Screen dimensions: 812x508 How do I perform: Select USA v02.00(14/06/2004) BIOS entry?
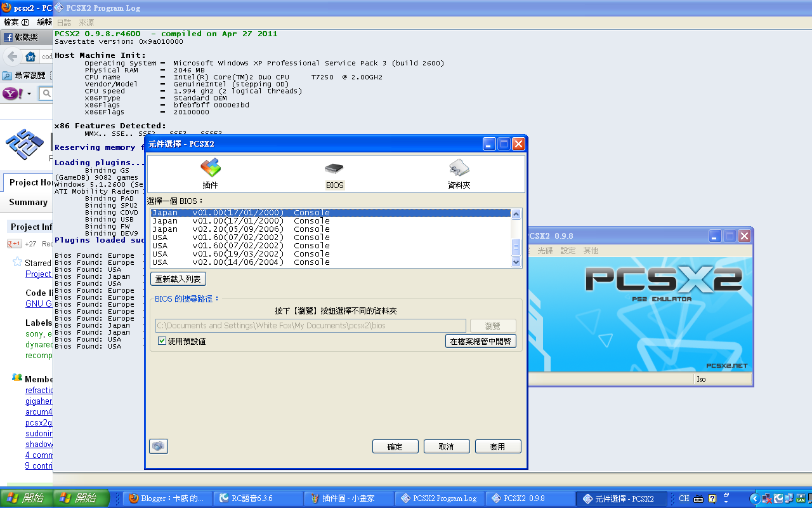pos(331,262)
